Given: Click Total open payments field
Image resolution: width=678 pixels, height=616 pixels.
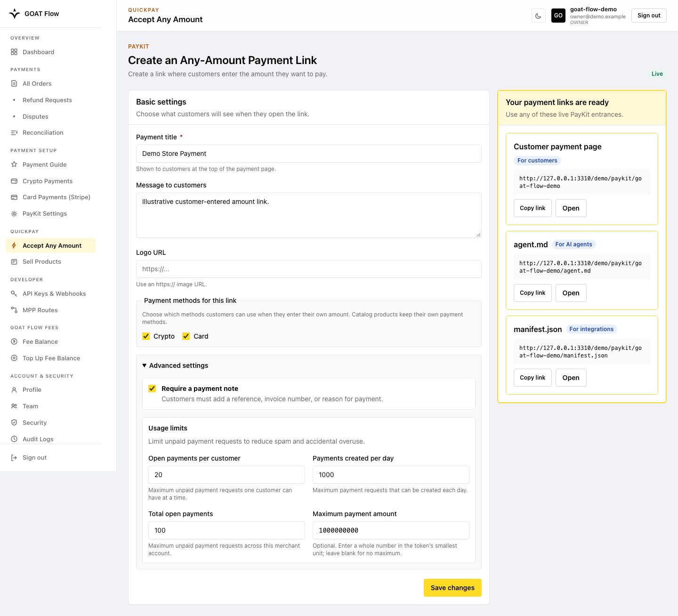Looking at the screenshot, I should pos(226,530).
